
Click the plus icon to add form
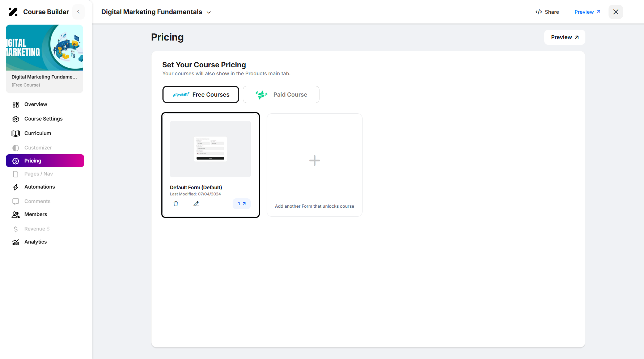[314, 160]
